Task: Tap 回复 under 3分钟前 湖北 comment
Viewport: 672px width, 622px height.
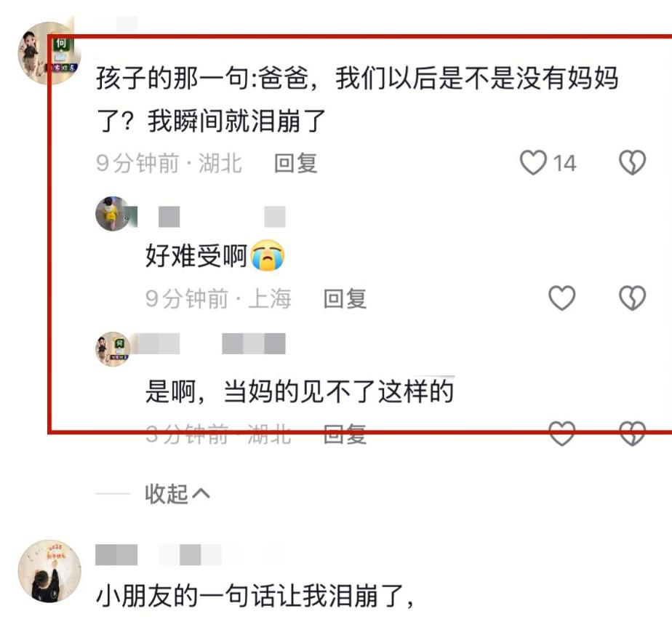Action: [345, 434]
